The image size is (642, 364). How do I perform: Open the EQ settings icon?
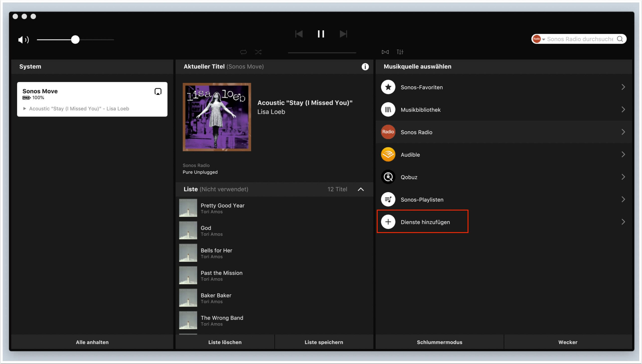coord(400,52)
